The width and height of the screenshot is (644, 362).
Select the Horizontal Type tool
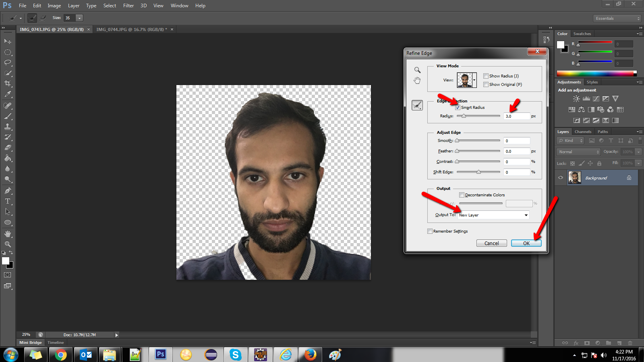(8, 201)
